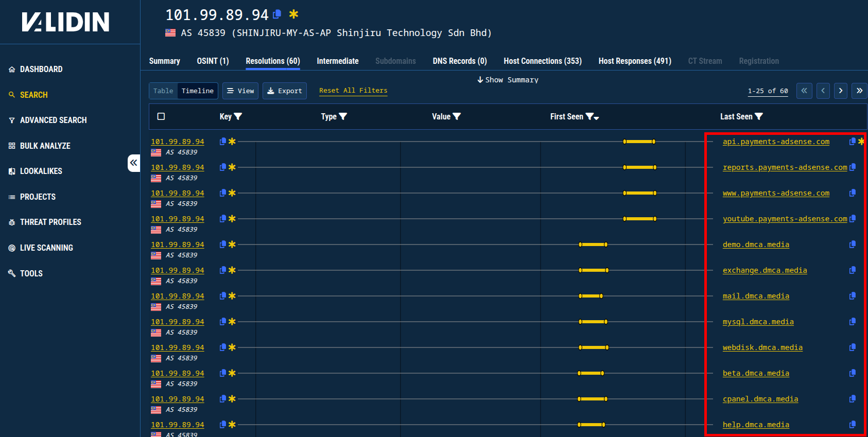Click the Key column filter icon
This screenshot has width=868, height=437.
(238, 117)
